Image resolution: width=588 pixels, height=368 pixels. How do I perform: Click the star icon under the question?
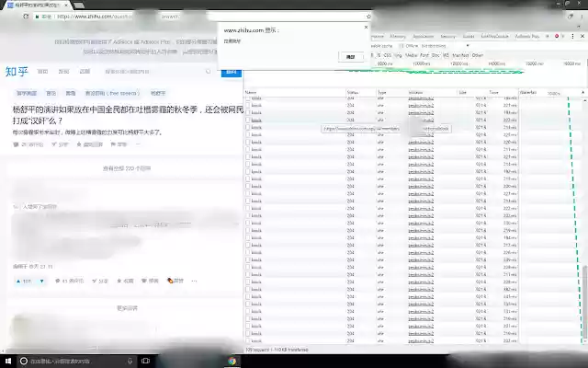pos(79,144)
